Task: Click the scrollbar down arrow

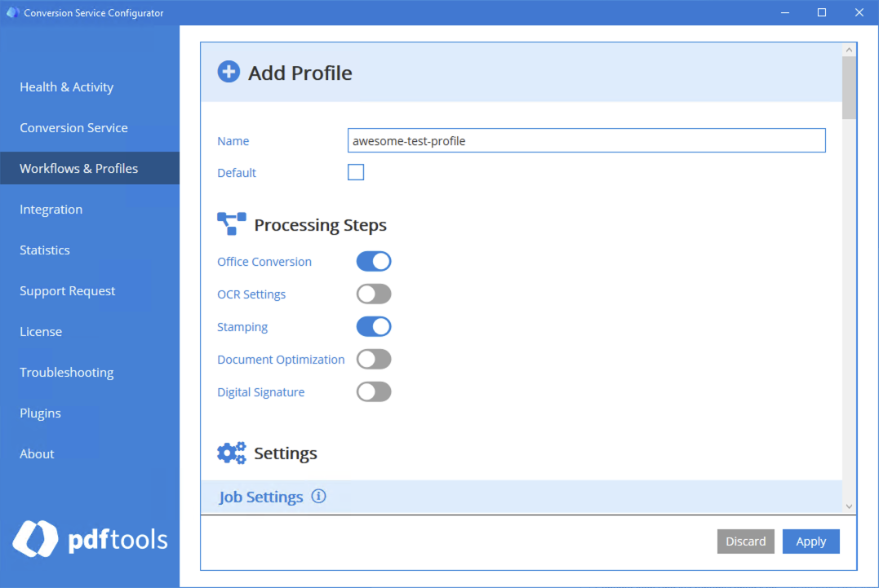Action: pos(849,505)
